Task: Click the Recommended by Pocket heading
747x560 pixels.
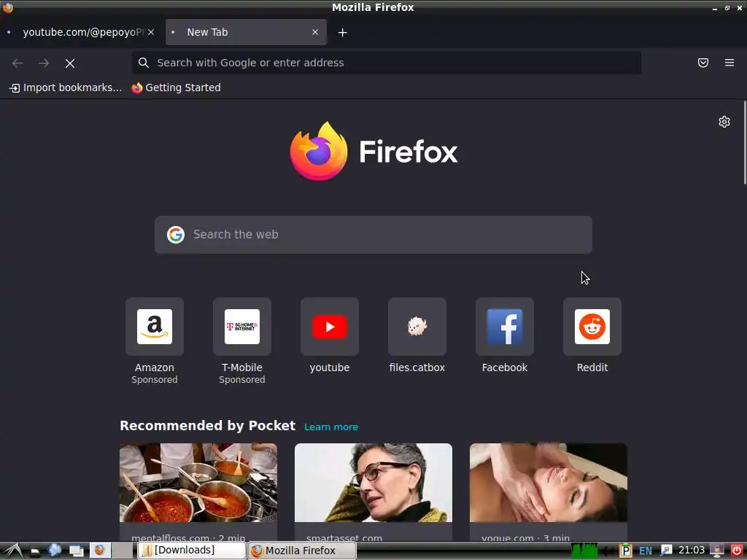Action: [x=207, y=426]
